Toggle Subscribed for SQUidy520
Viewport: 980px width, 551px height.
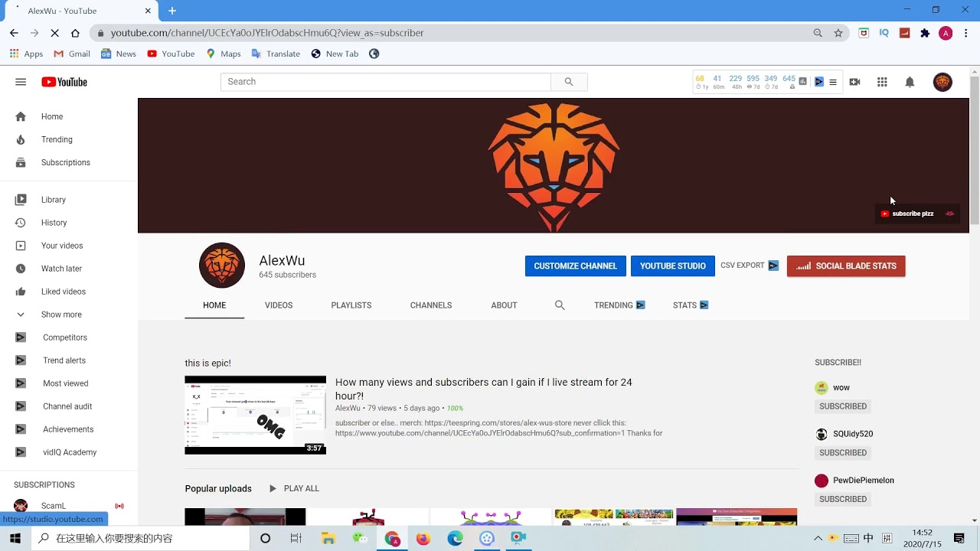pyautogui.click(x=843, y=453)
